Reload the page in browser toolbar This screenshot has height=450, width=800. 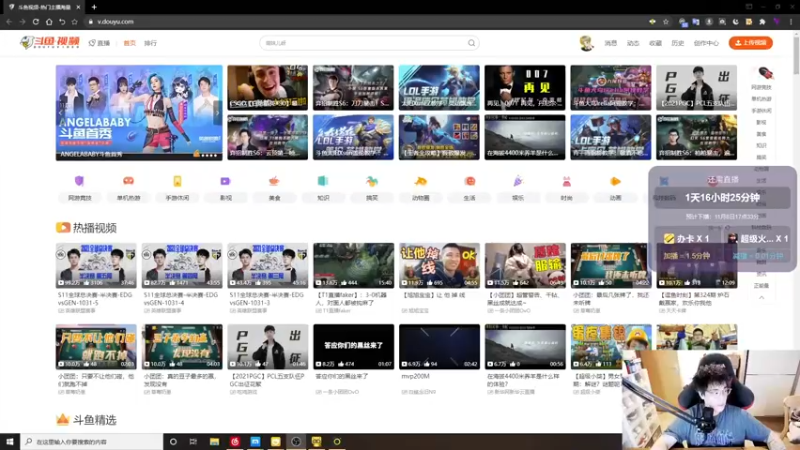36,22
